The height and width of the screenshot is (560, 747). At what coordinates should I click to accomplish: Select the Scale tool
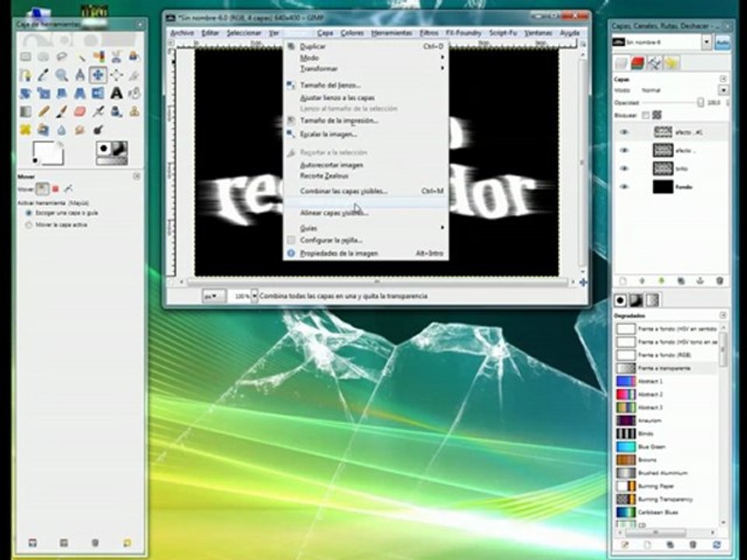[x=44, y=93]
